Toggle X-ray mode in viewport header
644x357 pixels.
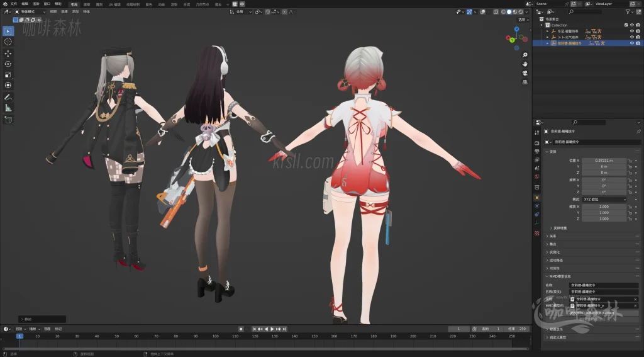[x=496, y=12]
